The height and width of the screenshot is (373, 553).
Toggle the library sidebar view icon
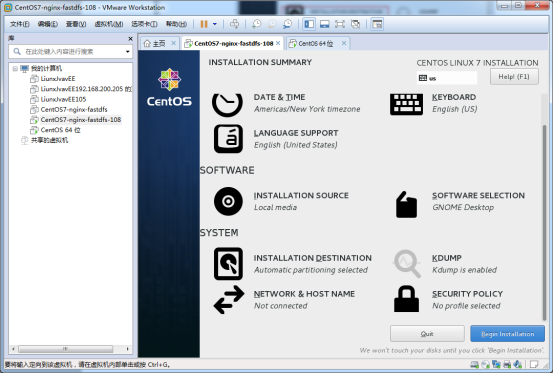click(309, 24)
